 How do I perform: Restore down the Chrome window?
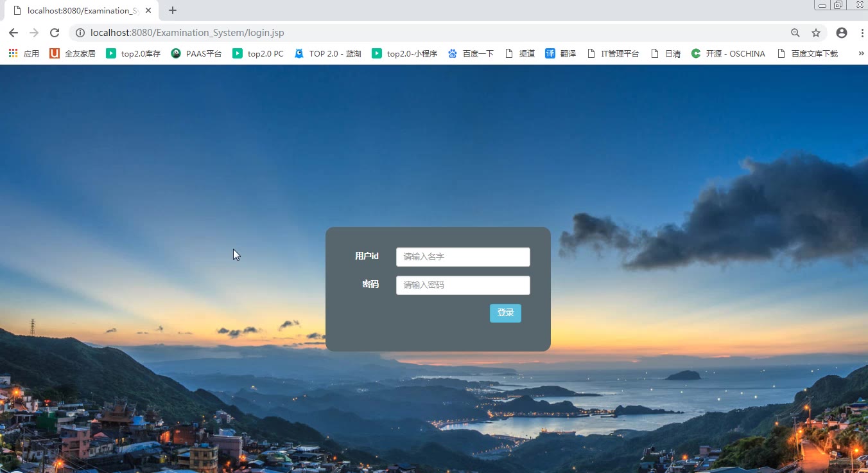click(838, 5)
